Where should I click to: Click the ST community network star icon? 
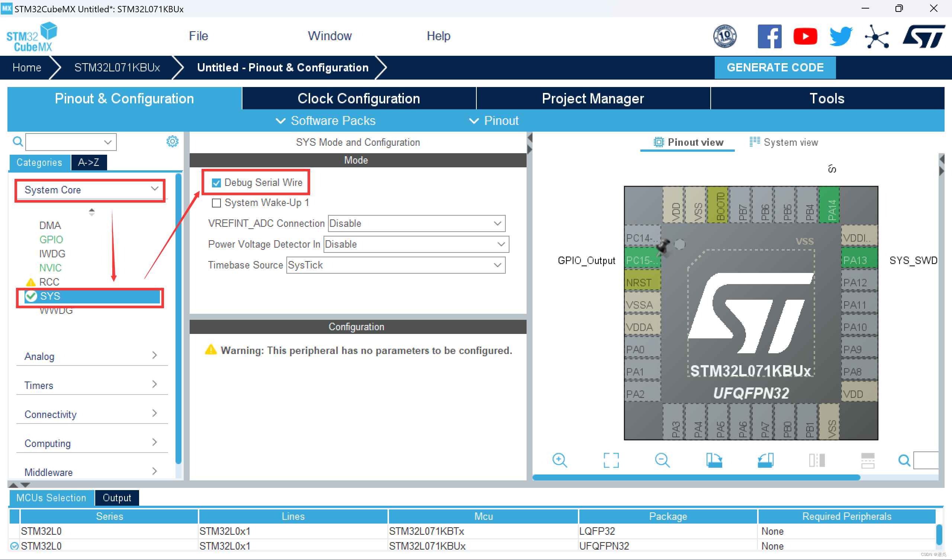(x=877, y=37)
